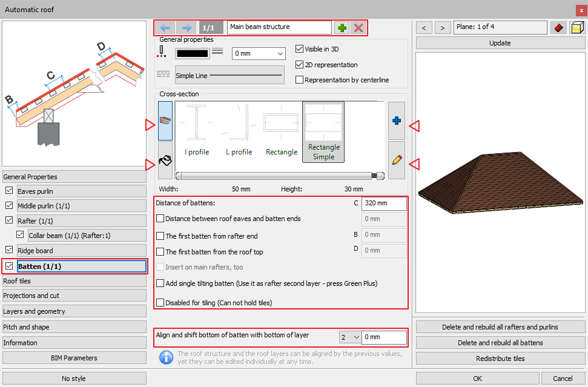Click the yellow 3D box view icon
This screenshot has height=387, width=588.
tap(576, 28)
